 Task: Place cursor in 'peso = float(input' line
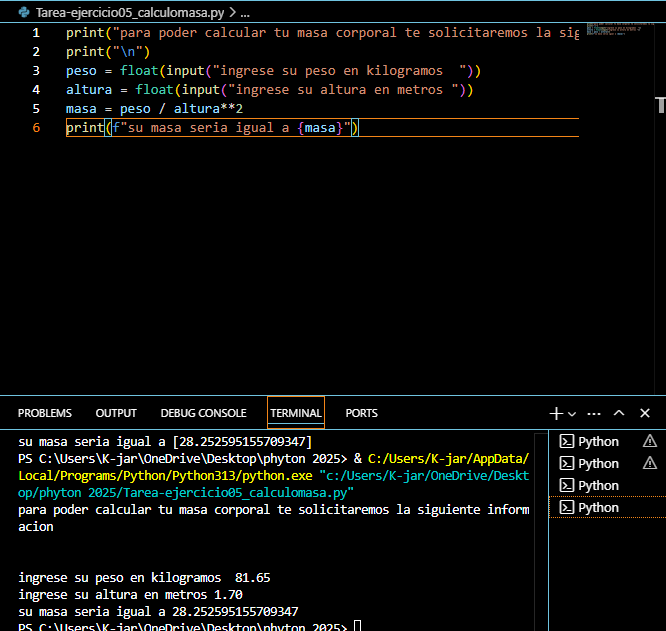[273, 70]
